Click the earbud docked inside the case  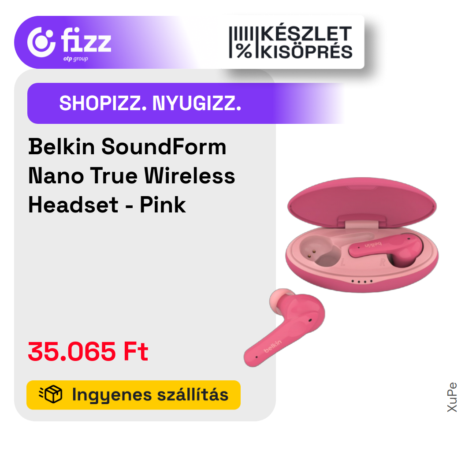coord(386,249)
